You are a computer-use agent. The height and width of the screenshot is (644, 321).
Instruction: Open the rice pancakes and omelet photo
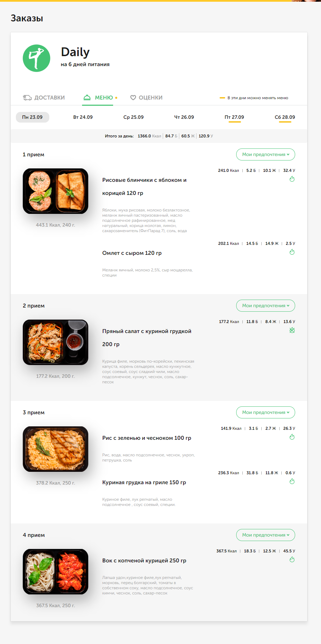[56, 191]
